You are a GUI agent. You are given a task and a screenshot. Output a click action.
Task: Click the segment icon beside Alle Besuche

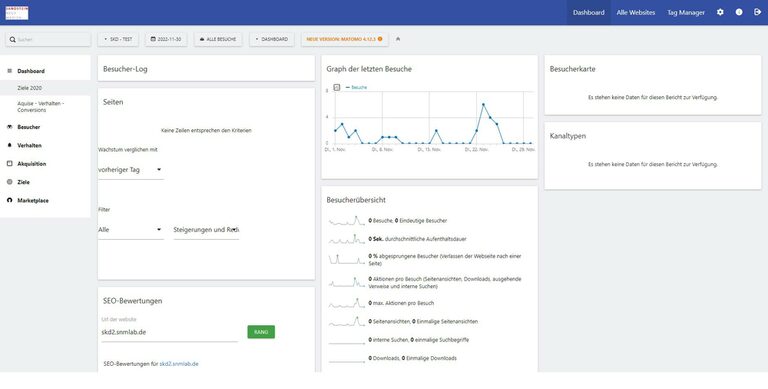202,39
